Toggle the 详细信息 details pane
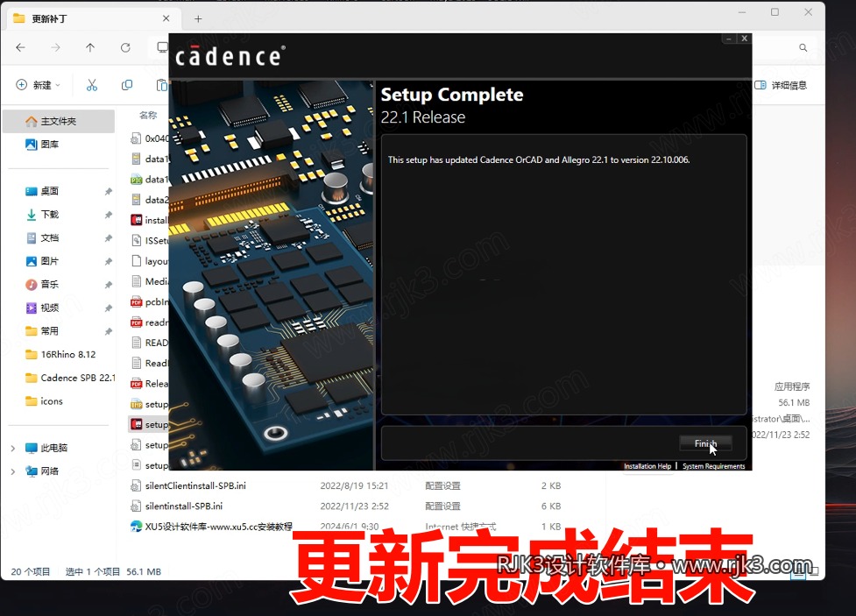This screenshot has width=856, height=616. pyautogui.click(x=781, y=85)
